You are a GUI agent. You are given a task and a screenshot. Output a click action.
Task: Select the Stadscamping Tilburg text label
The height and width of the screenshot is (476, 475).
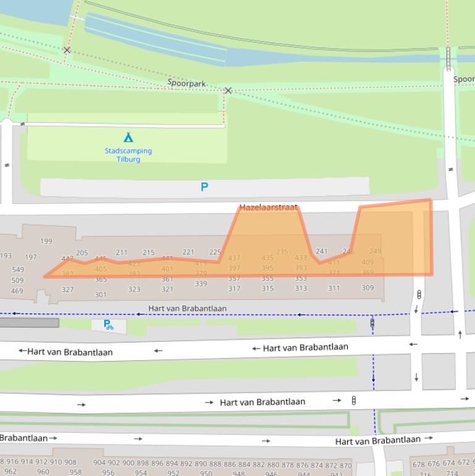coord(128,155)
